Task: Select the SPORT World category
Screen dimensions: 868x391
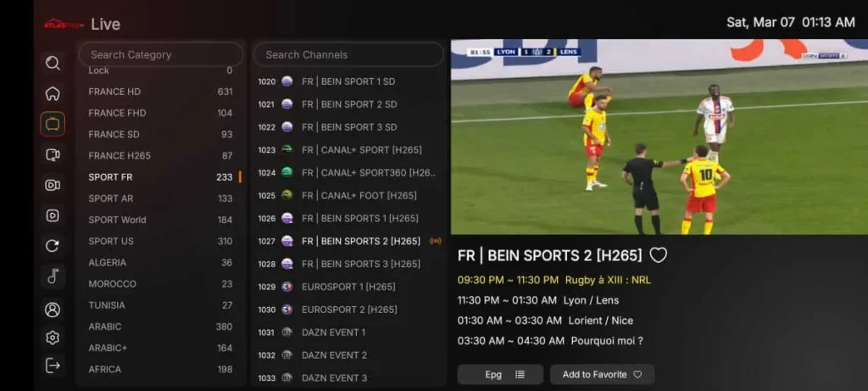Action: click(x=160, y=220)
